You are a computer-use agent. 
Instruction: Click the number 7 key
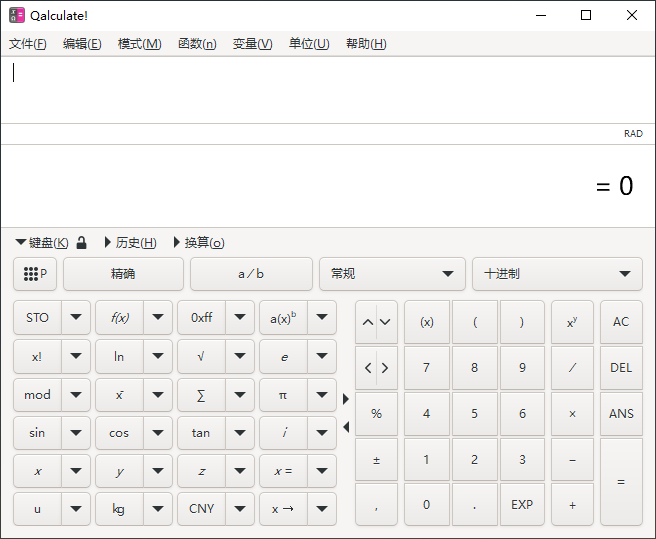coord(427,368)
